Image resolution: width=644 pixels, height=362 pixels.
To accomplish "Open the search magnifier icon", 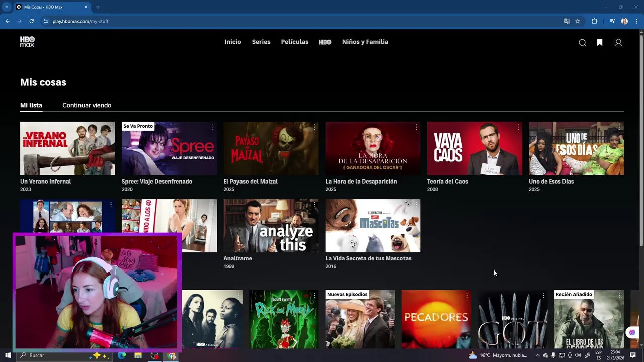I will click(582, 43).
